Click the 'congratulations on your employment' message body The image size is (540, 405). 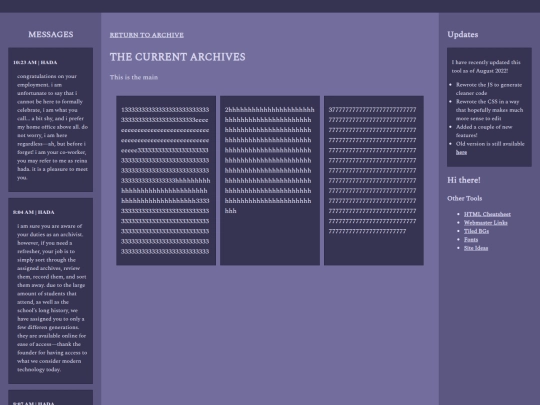coord(52,127)
